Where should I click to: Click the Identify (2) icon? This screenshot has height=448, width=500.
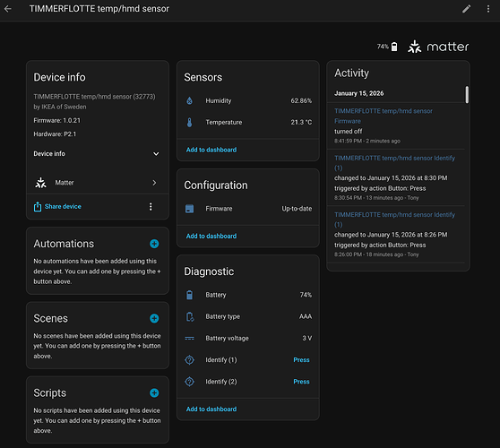coord(189,382)
